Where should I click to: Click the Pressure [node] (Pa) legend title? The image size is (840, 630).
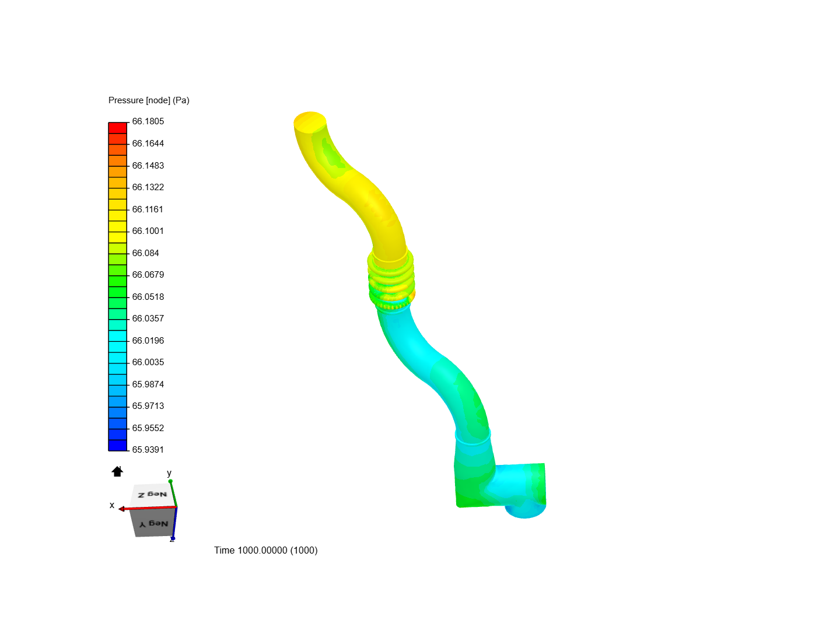point(149,100)
